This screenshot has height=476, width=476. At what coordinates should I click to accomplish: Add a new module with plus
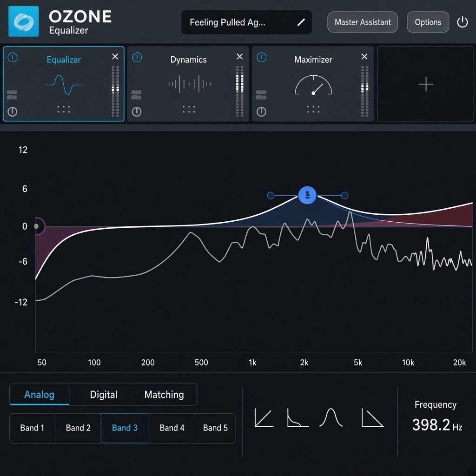pos(425,84)
